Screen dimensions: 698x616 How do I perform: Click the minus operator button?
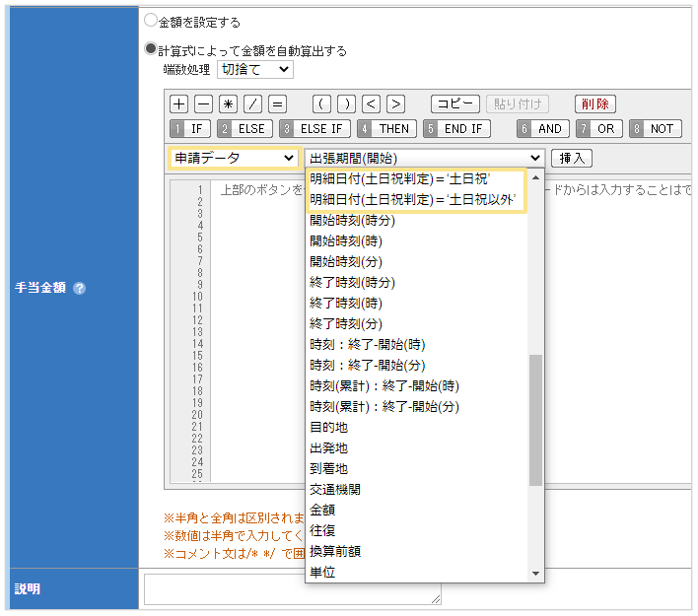[x=203, y=103]
